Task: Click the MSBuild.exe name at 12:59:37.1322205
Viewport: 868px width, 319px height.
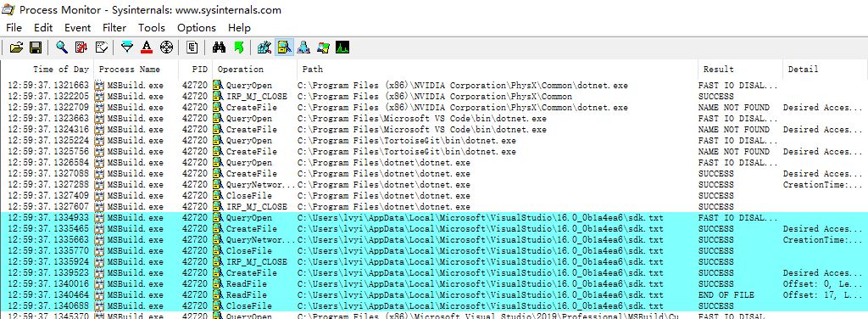Action: (135, 97)
